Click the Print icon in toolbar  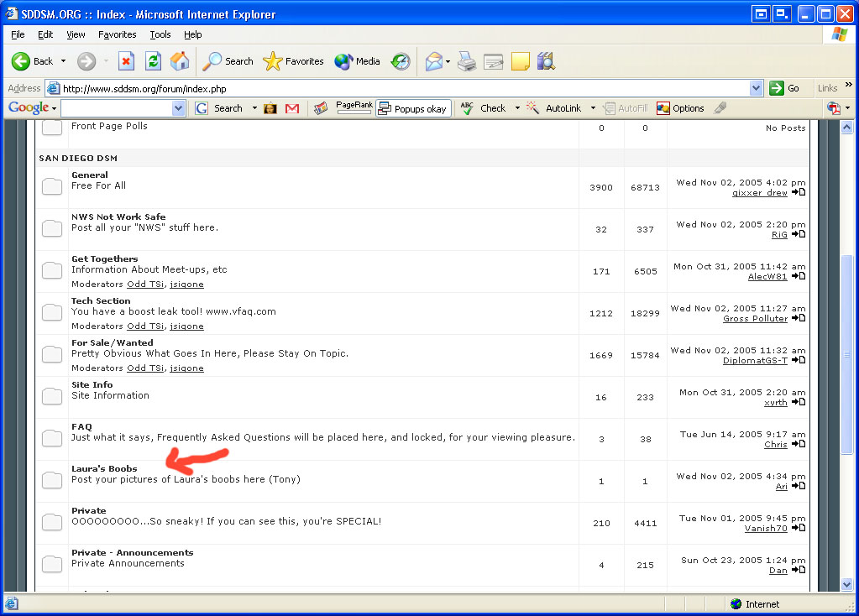[467, 61]
